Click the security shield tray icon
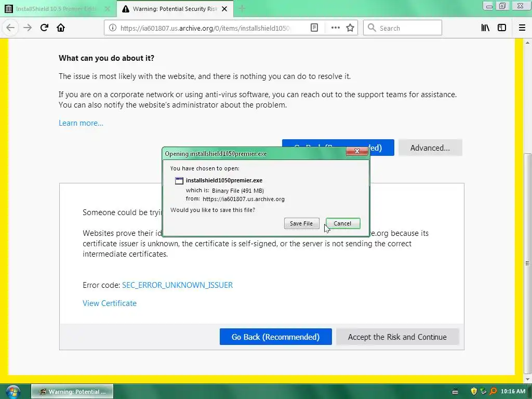The height and width of the screenshot is (399, 532). click(474, 392)
